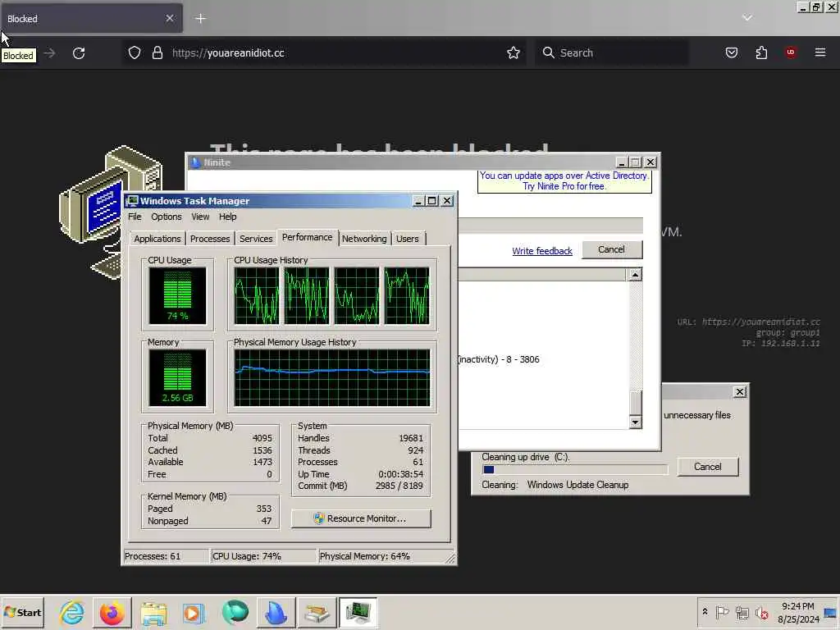This screenshot has width=840, height=630.
Task: Click the Physical Memory Usage History graph
Action: [332, 377]
